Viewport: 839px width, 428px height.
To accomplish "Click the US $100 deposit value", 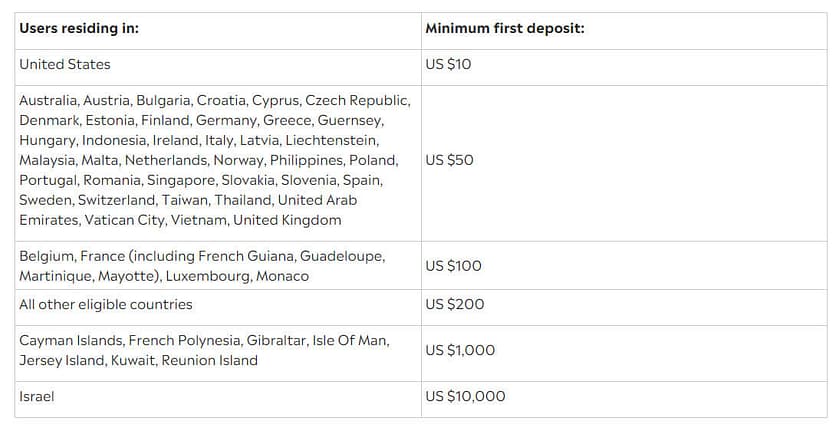I will click(453, 266).
